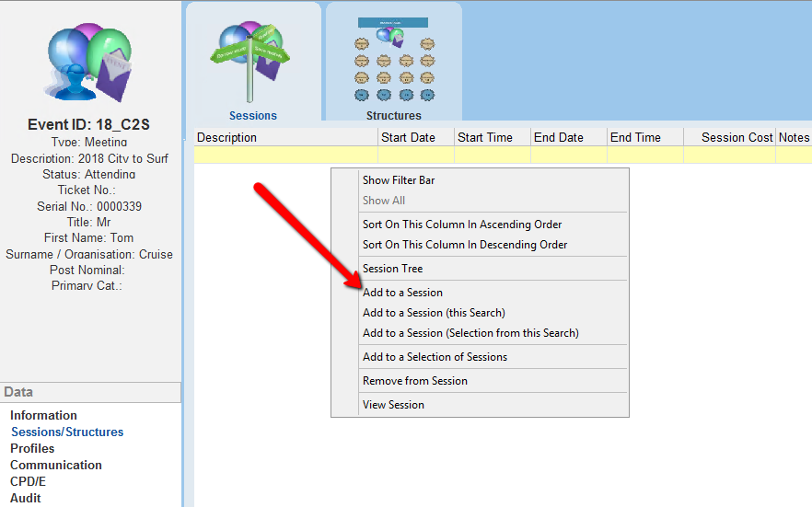This screenshot has height=507, width=812.
Task: Pick Add to a Session (Selection from this Search)
Action: [470, 333]
